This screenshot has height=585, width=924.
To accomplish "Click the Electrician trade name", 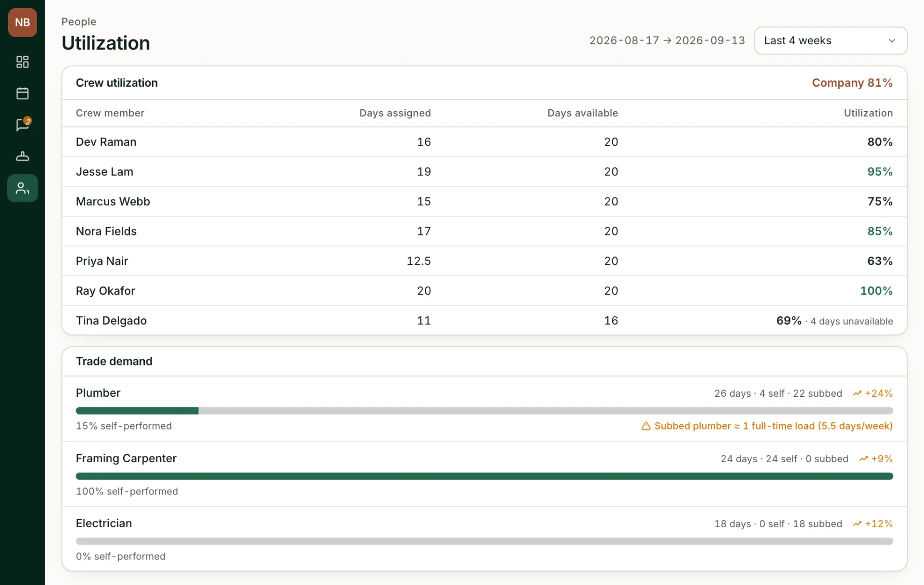I will click(104, 523).
